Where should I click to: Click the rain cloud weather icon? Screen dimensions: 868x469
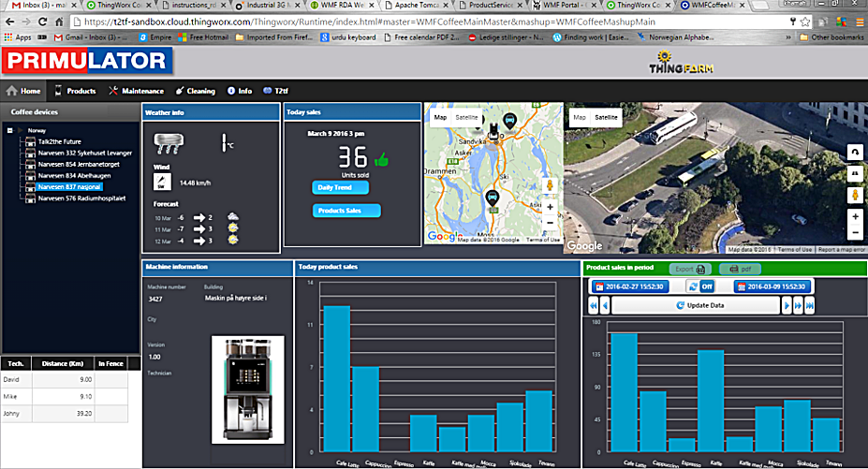tap(169, 143)
